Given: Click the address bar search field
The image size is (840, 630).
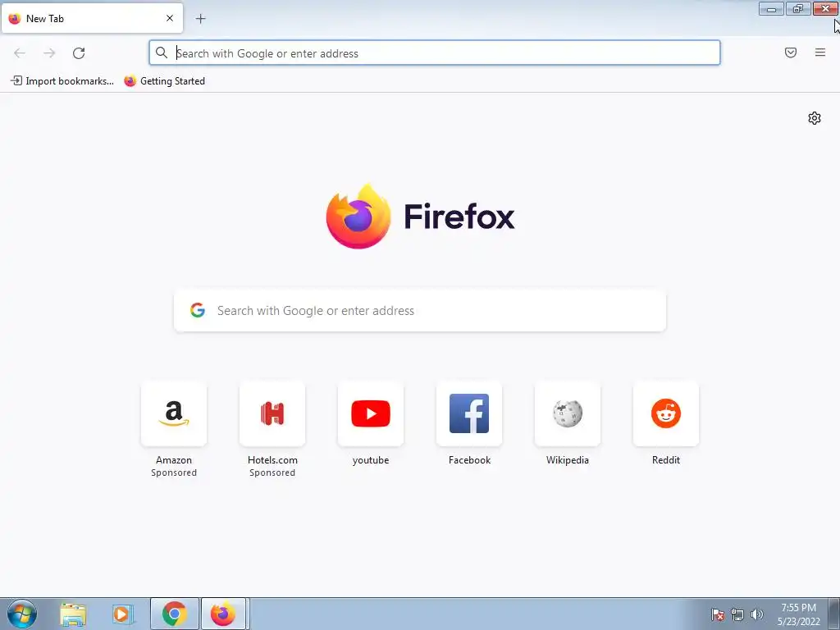Looking at the screenshot, I should (x=435, y=53).
